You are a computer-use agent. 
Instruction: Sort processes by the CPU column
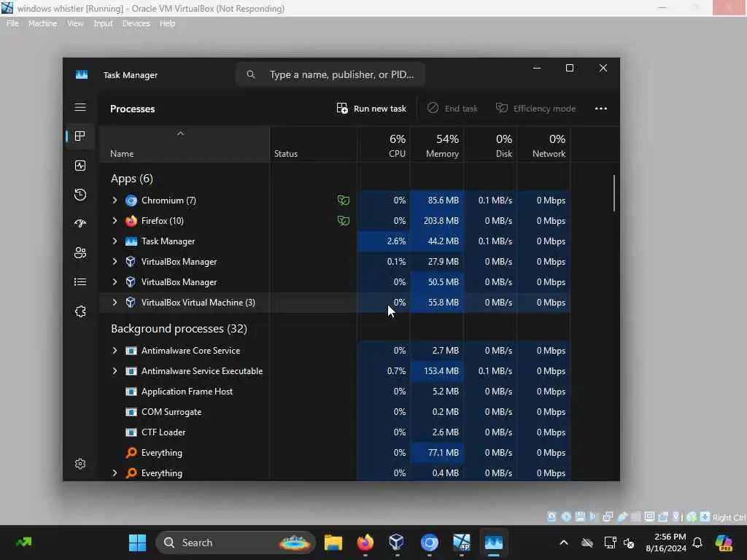coord(384,145)
